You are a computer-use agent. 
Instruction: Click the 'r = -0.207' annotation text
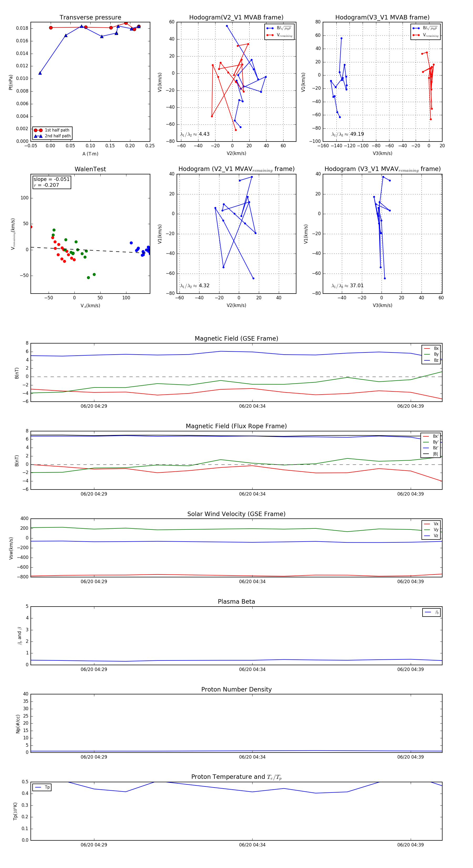pyautogui.click(x=47, y=185)
